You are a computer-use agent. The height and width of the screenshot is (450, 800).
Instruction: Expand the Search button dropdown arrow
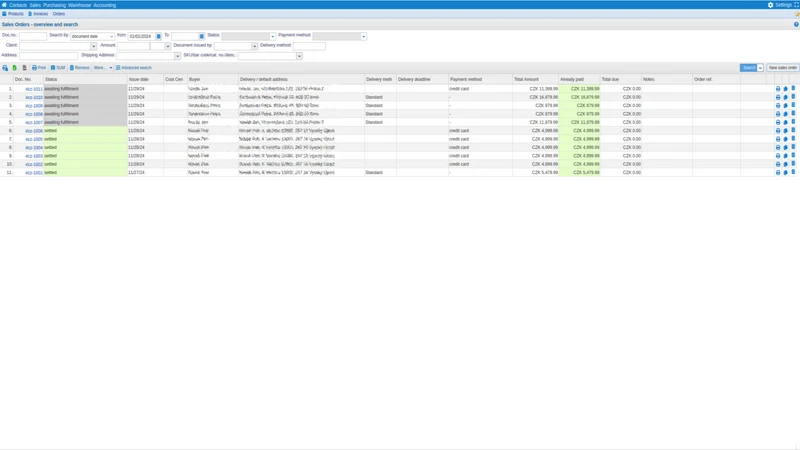tap(760, 68)
